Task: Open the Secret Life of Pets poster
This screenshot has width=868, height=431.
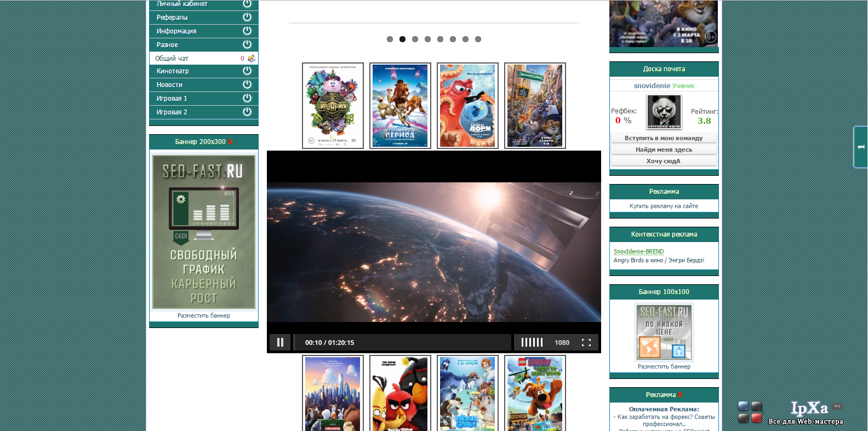Action: tap(333, 393)
